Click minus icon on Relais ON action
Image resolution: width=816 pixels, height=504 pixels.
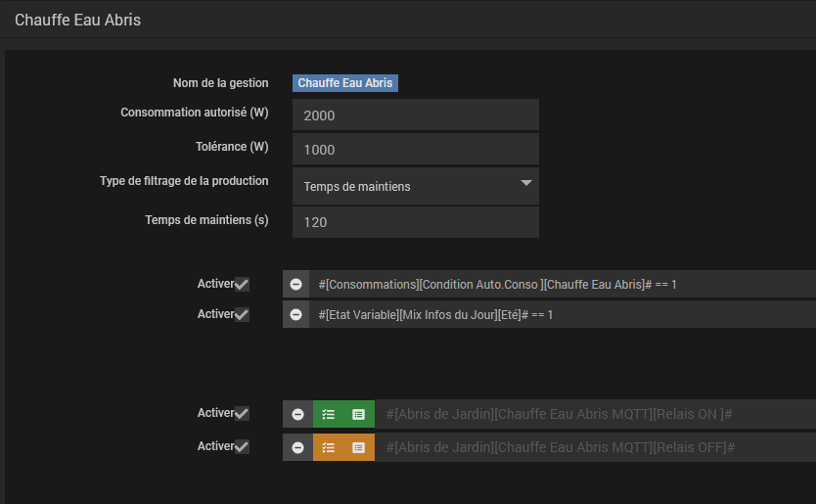pyautogui.click(x=297, y=414)
